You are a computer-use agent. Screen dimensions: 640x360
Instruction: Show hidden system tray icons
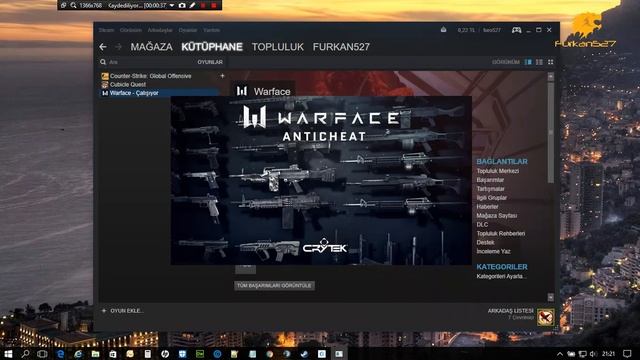560,354
